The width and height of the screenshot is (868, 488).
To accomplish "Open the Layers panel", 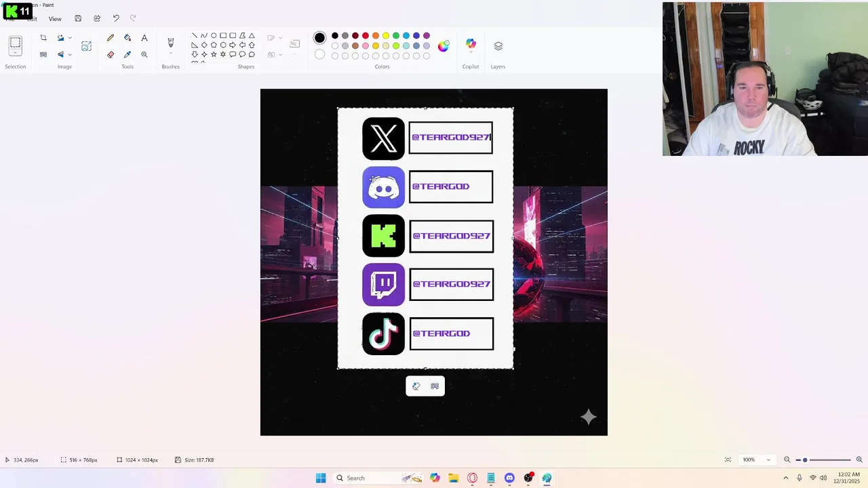I will [498, 46].
